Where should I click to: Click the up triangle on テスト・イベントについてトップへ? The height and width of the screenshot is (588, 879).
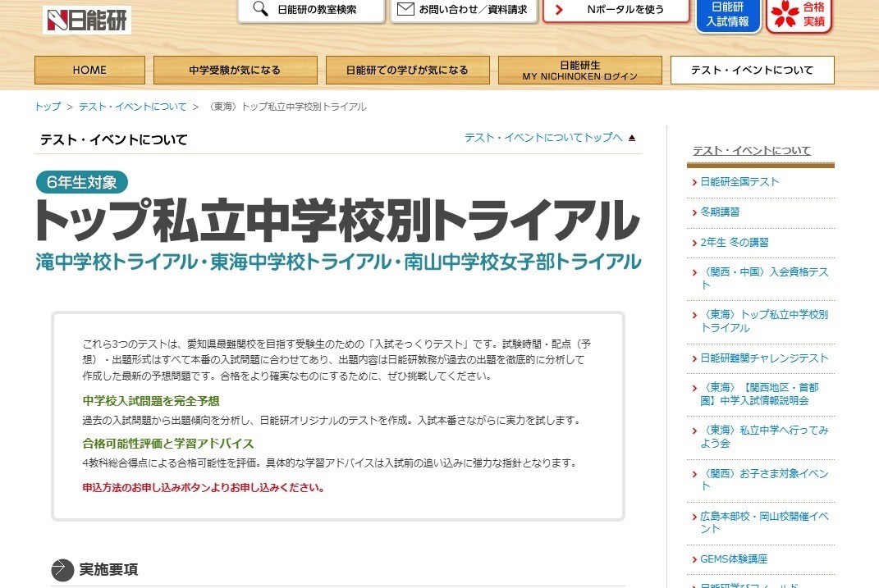coord(630,137)
